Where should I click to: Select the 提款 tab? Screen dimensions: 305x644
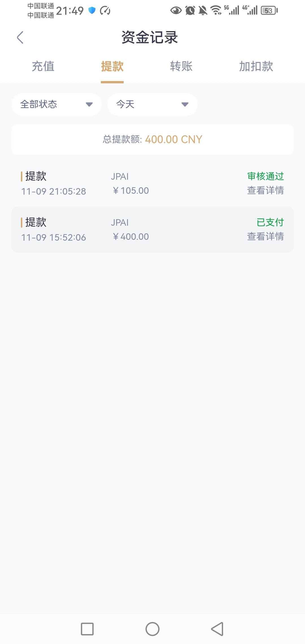click(x=112, y=67)
